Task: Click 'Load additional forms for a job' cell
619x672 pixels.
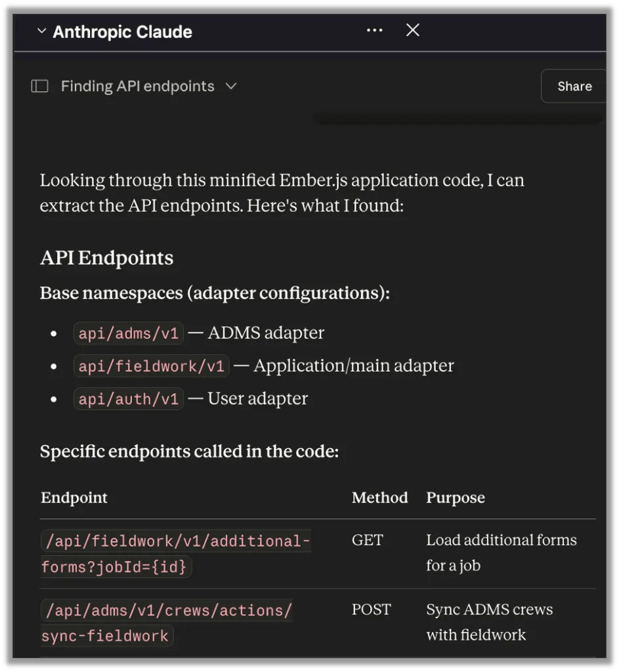Action: (501, 553)
